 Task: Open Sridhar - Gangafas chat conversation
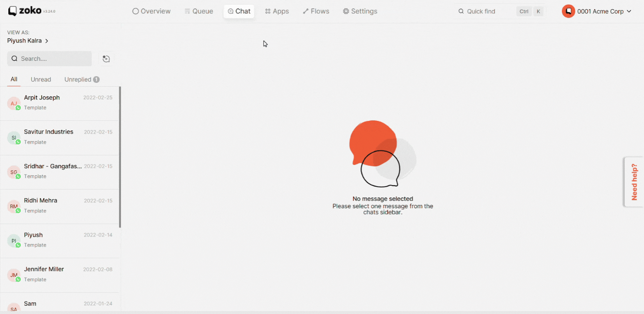point(60,172)
